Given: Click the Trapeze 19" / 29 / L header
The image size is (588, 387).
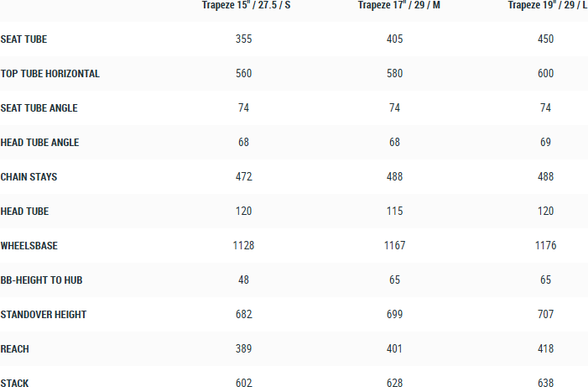Looking at the screenshot, I should click(547, 5).
